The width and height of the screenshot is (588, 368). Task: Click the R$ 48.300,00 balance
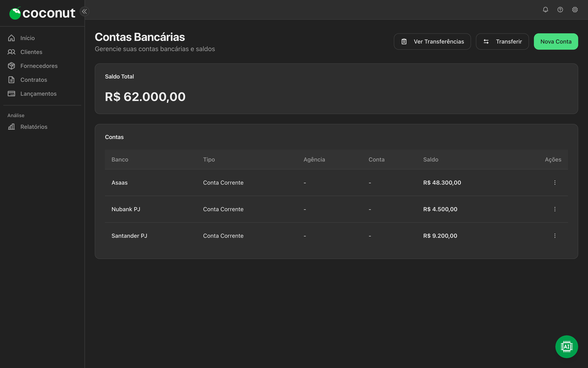click(442, 183)
